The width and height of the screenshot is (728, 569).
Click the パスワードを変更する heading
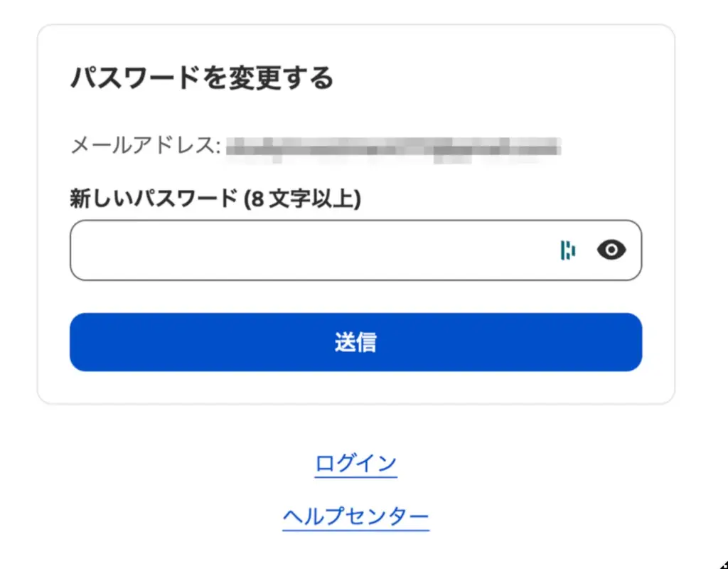click(x=201, y=78)
